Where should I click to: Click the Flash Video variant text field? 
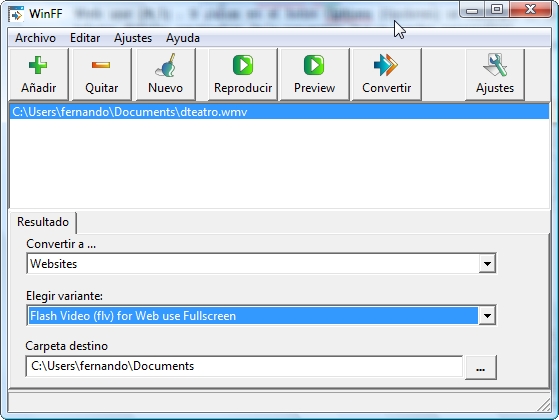click(253, 316)
